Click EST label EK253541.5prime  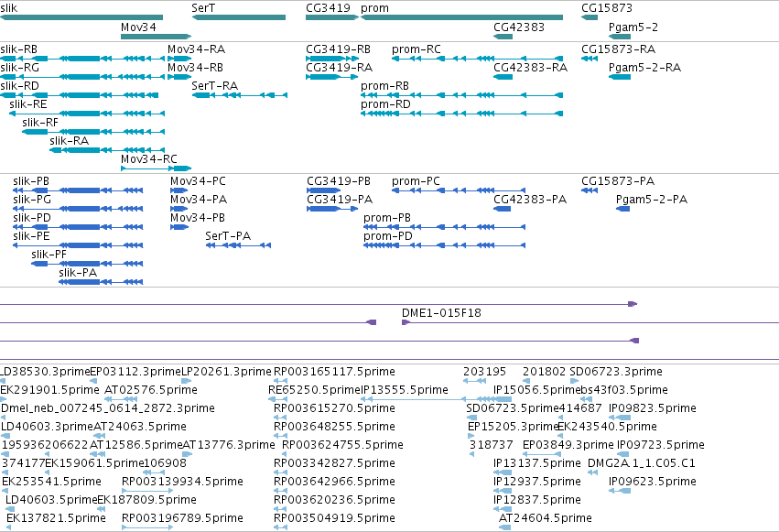tap(51, 482)
